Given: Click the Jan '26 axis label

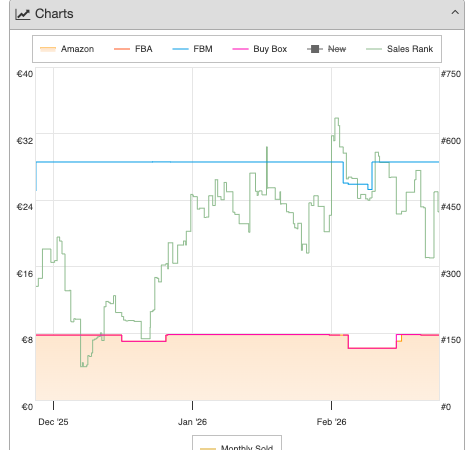Looking at the screenshot, I should pos(192,422).
